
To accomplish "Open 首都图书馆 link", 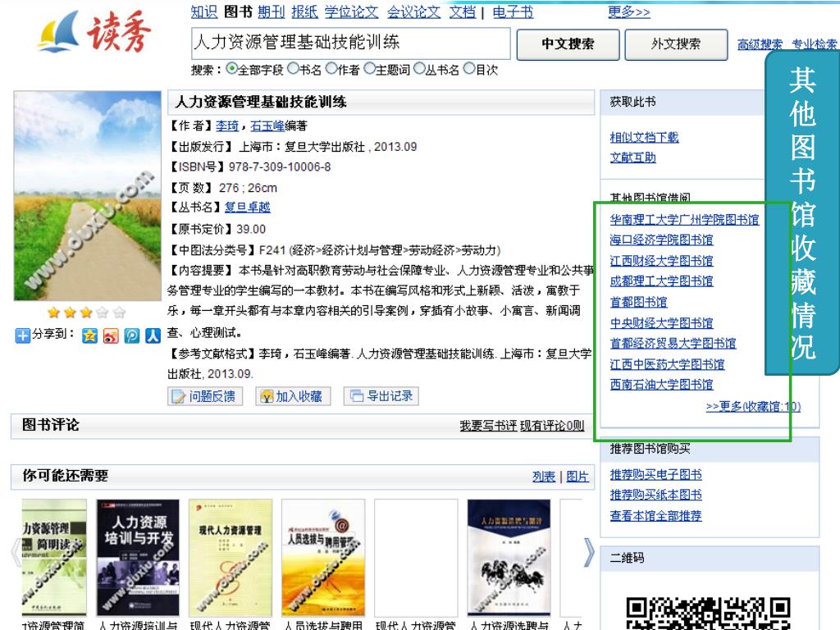I will [638, 302].
